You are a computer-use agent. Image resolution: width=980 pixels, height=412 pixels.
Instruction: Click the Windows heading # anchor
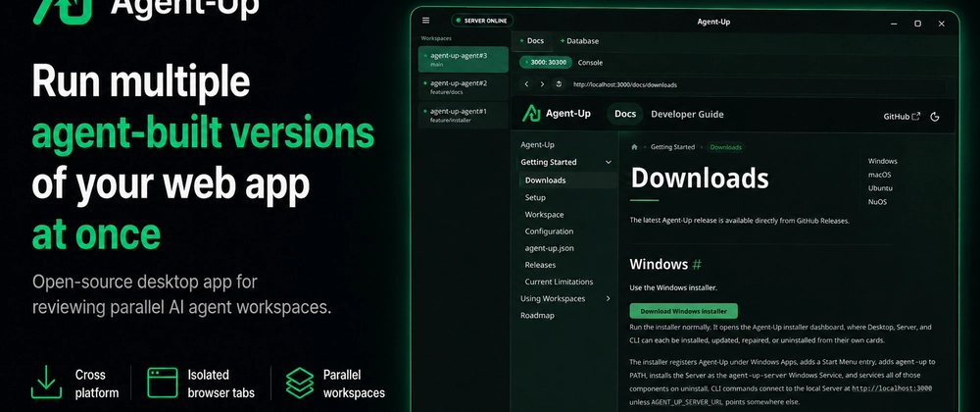click(x=697, y=265)
